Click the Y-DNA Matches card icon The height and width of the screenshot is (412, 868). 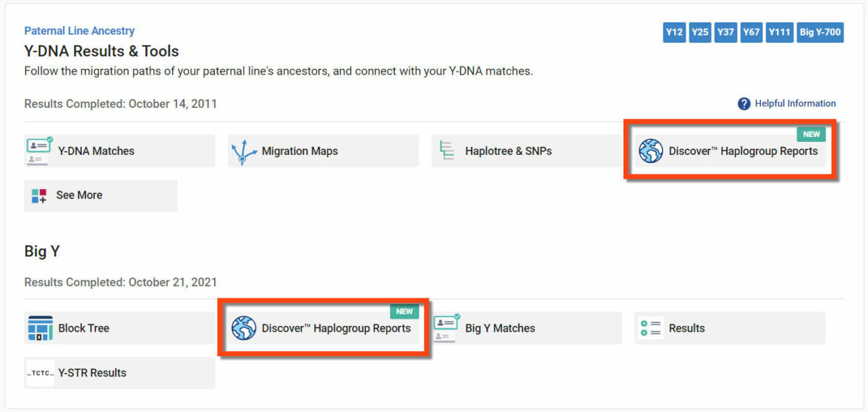(x=39, y=151)
